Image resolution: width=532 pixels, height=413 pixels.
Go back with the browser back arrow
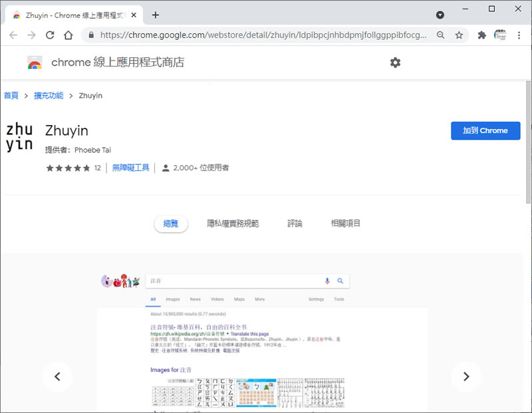[13, 35]
